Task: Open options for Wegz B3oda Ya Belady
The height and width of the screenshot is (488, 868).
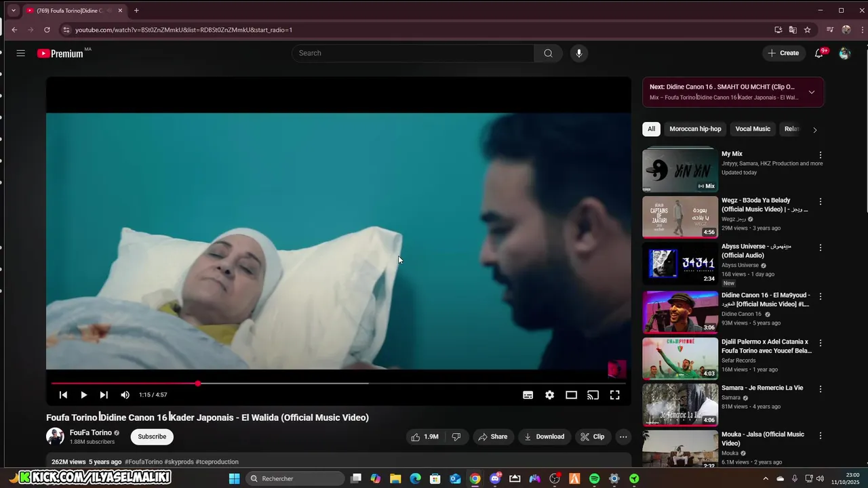Action: pos(821,202)
